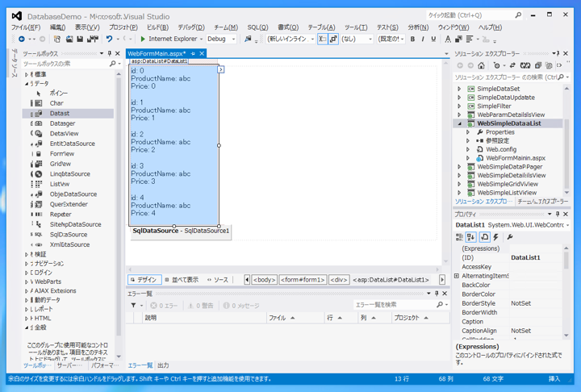Click Solution Explorer view code icon
The image size is (581, 392).
(x=559, y=65)
